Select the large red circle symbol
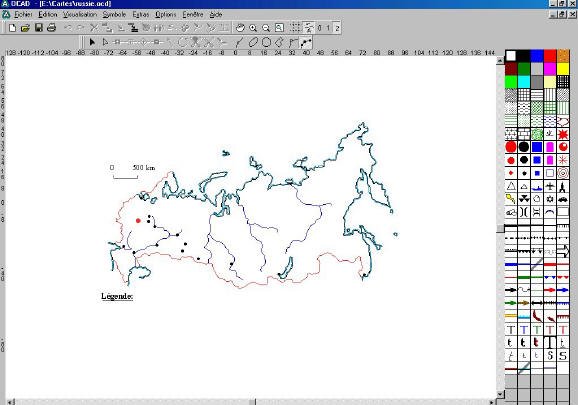 point(511,147)
